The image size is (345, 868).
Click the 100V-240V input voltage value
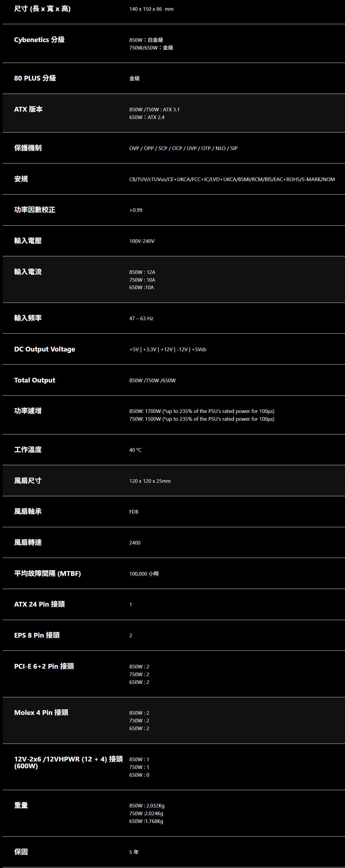click(142, 241)
